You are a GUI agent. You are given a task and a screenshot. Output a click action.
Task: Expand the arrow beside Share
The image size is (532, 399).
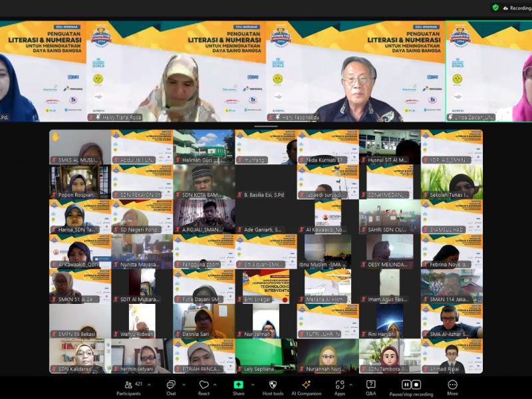click(x=251, y=384)
